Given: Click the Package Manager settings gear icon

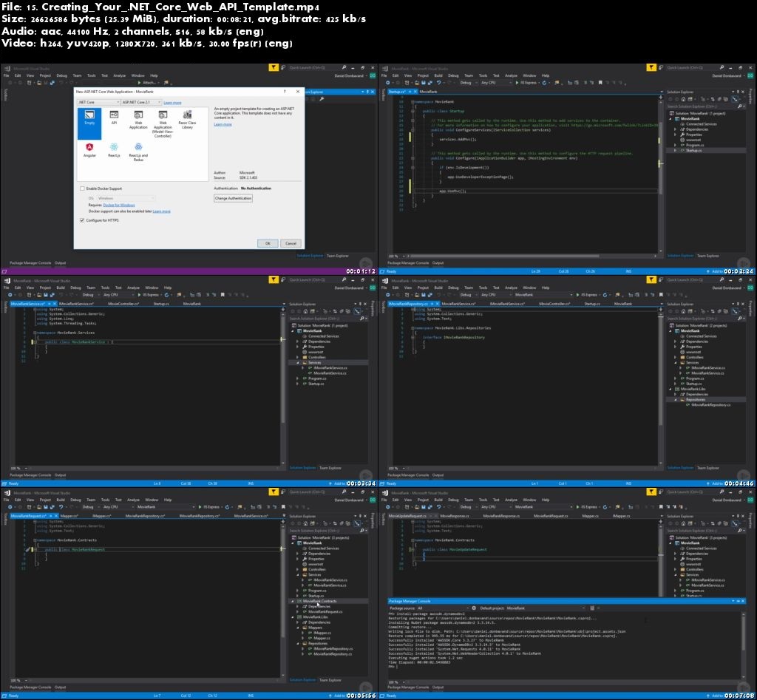Looking at the screenshot, I should 474,608.
